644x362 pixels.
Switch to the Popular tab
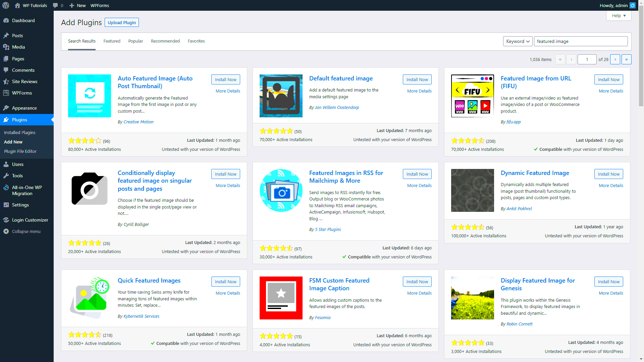pos(136,41)
